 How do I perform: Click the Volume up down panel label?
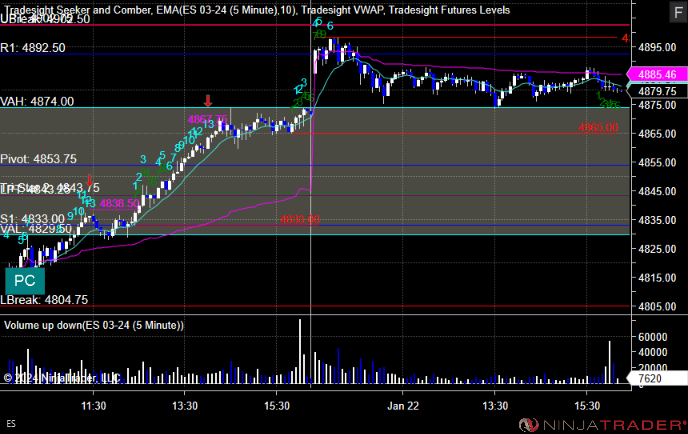pos(94,325)
